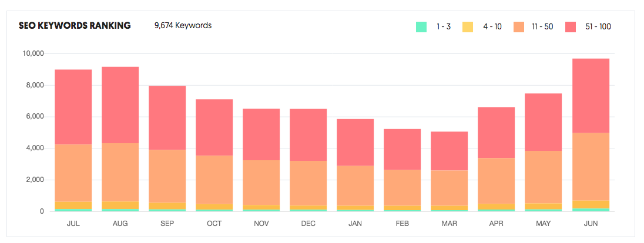Click the red 51 - 100 legend swatch
This screenshot has width=644, height=243.
point(571,27)
